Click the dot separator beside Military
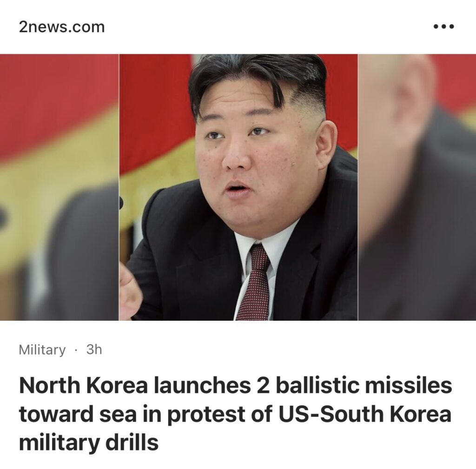The height and width of the screenshot is (469, 476). [76, 350]
